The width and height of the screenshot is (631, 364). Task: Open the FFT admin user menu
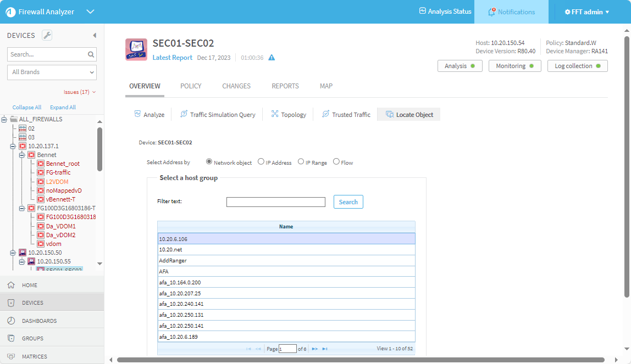point(587,12)
